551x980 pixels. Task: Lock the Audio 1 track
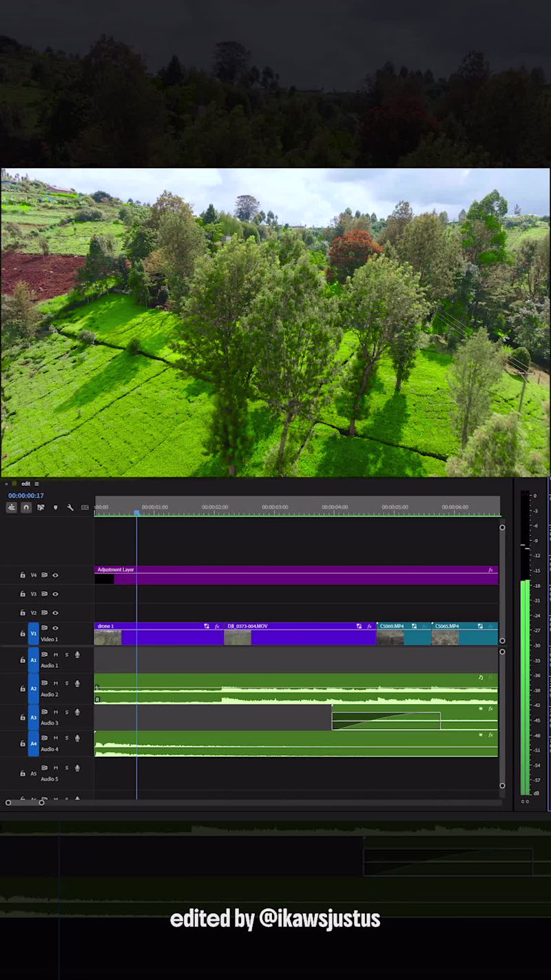tap(23, 660)
